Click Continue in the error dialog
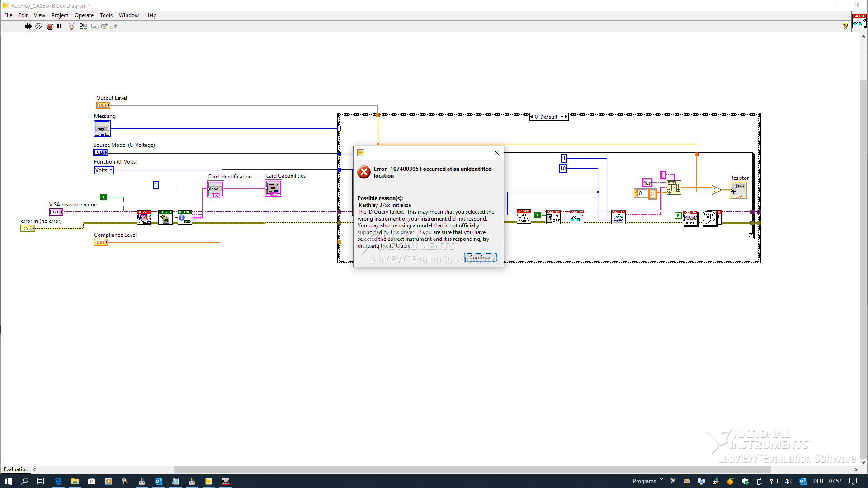 pyautogui.click(x=480, y=258)
